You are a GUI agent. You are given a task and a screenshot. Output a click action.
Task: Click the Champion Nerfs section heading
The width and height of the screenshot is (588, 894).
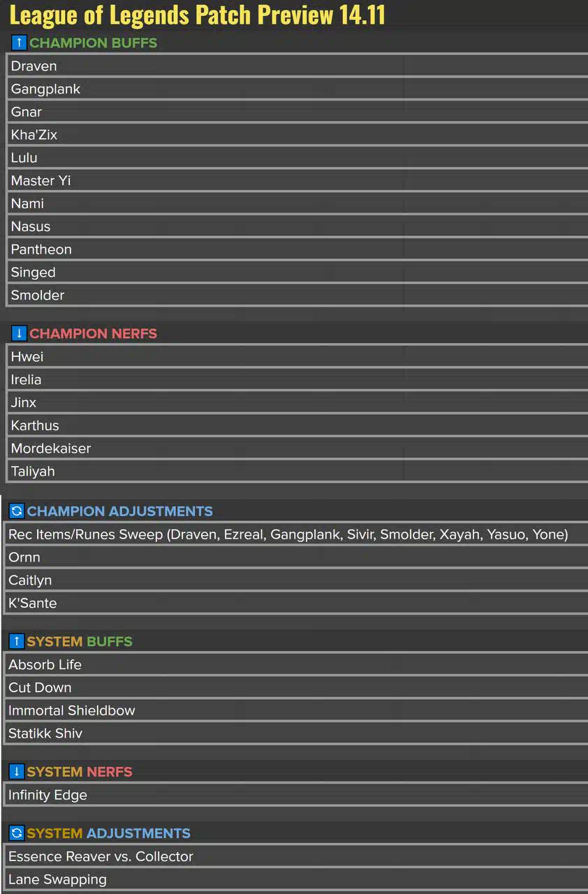click(94, 333)
